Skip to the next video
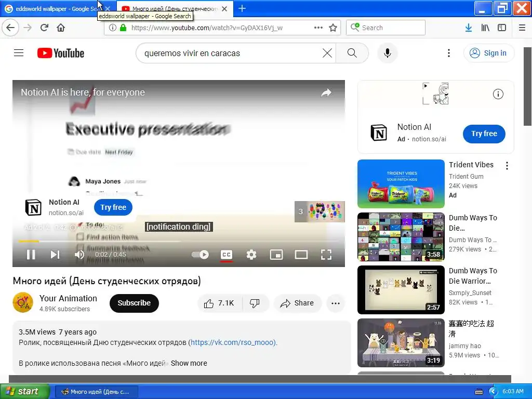The width and height of the screenshot is (532, 399). coord(55,255)
